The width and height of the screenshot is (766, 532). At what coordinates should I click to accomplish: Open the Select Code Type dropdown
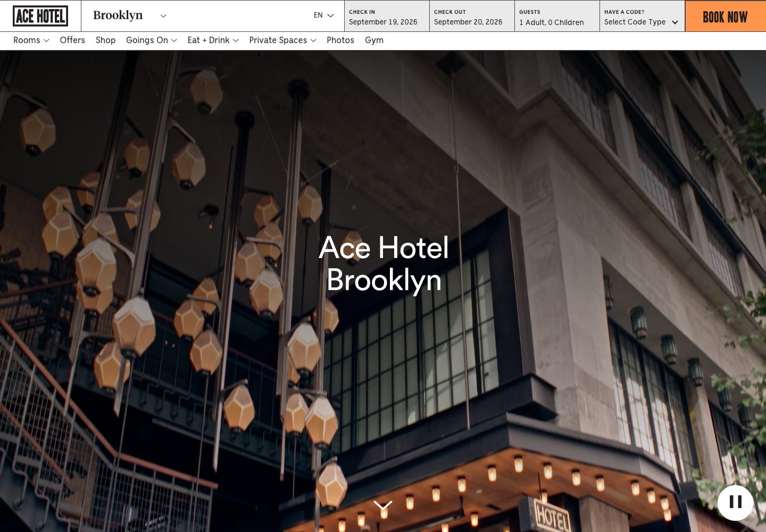coord(642,16)
